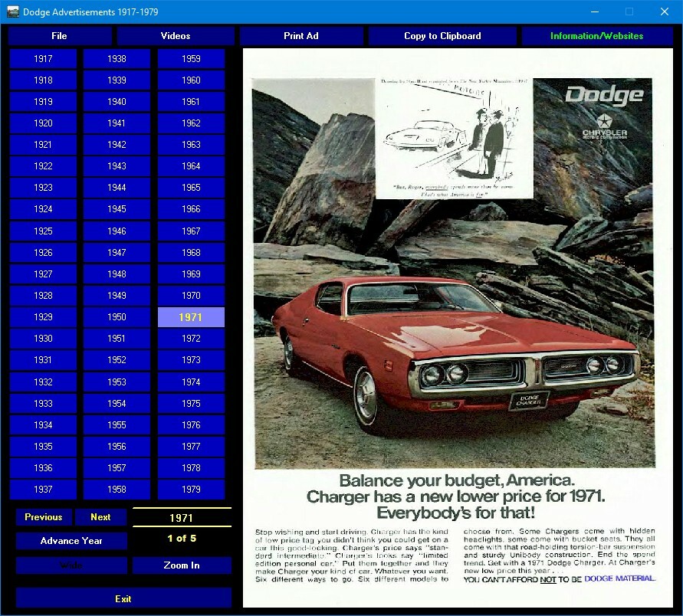The image size is (683, 616).
Task: Click the Dodge application icon in the title bar
Action: pos(12,11)
